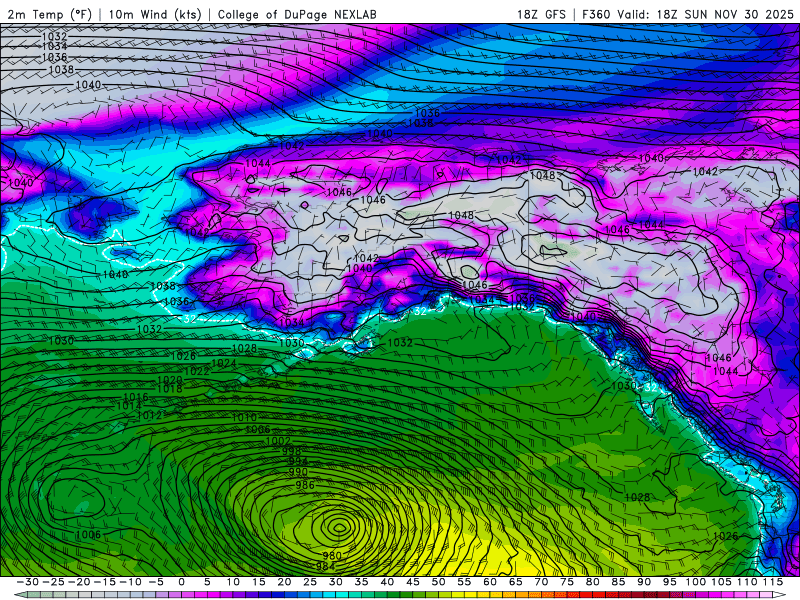Screen dimensions: 800x600
Task: Click the 35 value on the temperature legend
Action: 361,582
